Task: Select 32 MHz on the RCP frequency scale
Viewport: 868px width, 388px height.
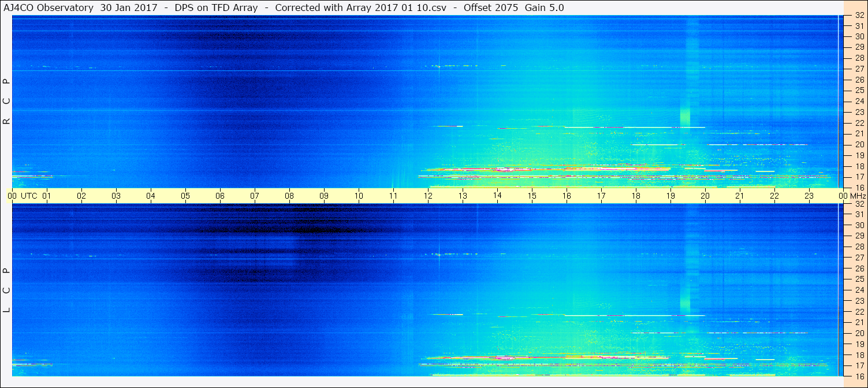Action: pos(859,16)
